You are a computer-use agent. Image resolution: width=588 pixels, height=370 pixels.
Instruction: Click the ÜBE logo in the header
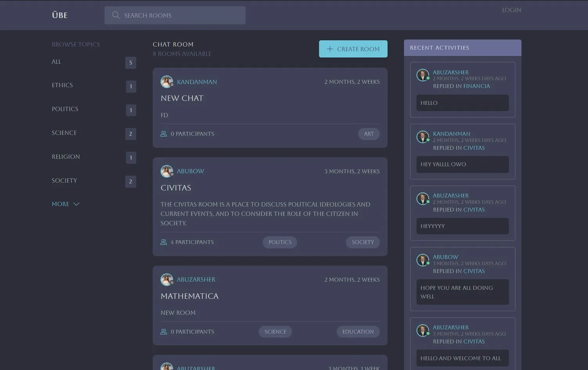pyautogui.click(x=59, y=15)
